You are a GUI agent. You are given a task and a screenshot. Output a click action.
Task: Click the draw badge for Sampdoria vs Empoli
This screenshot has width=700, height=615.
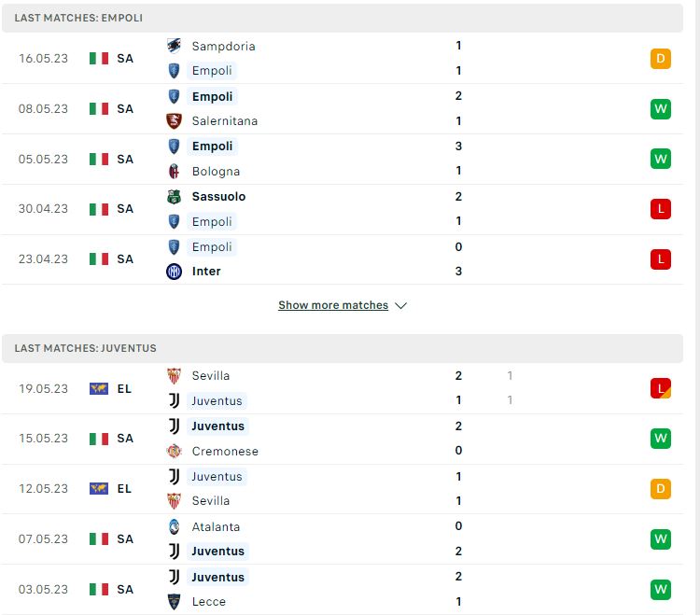(x=660, y=59)
